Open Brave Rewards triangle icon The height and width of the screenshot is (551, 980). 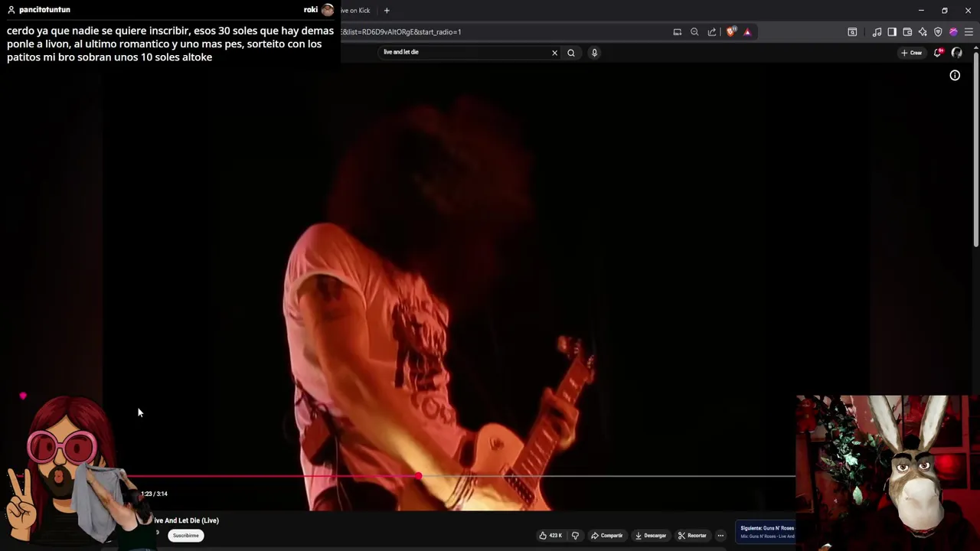pos(747,32)
